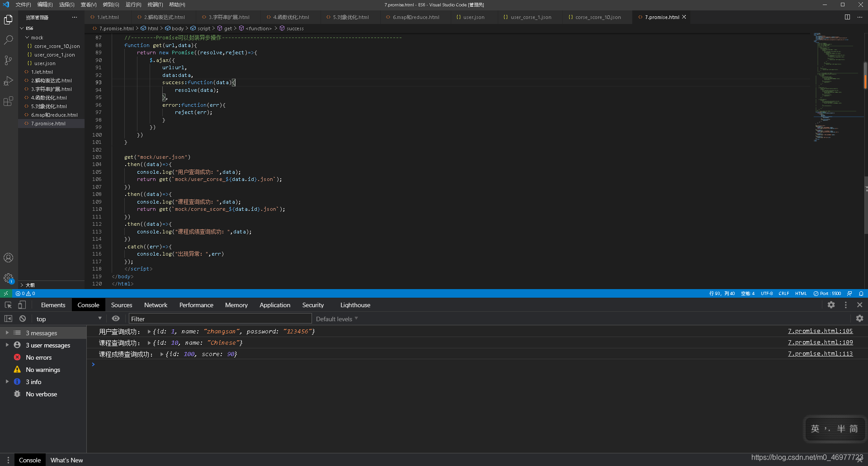Open the Search view in activity bar
This screenshot has height=466, width=868.
tap(8, 40)
